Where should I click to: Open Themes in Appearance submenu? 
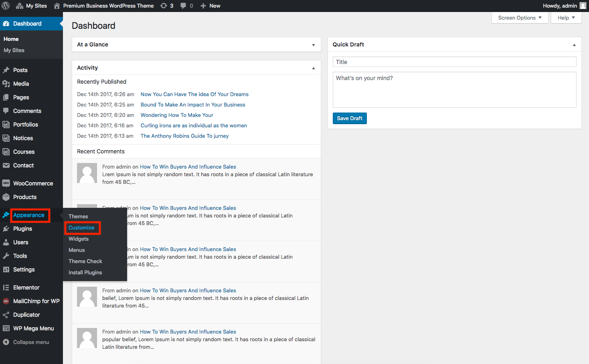click(x=78, y=216)
